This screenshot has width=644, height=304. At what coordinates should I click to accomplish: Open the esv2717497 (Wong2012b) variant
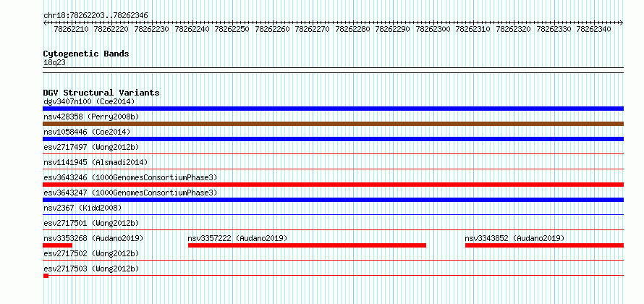[91, 147]
